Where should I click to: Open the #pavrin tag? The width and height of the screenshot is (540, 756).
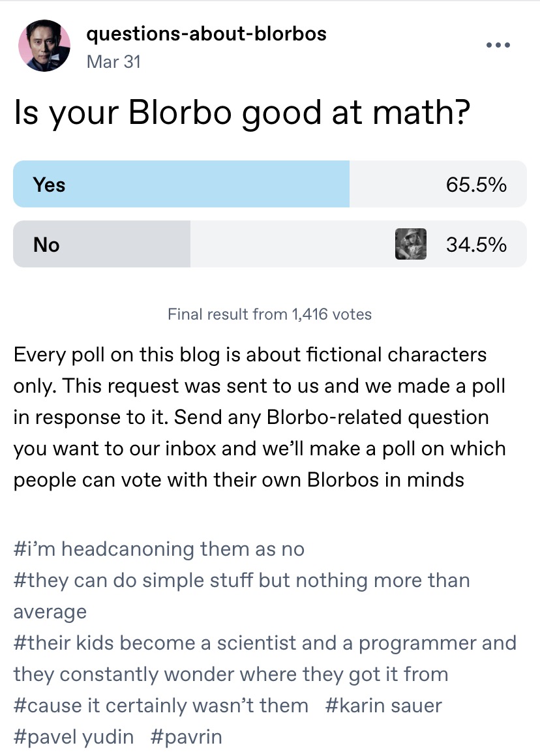click(x=186, y=736)
